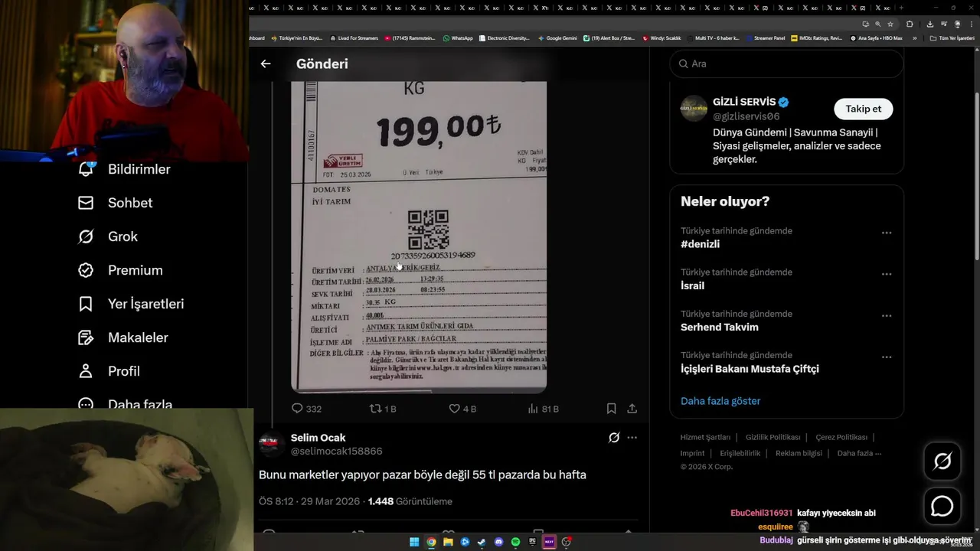Open Yer İşaretleri bookmarks
The width and height of the screenshot is (980, 551).
pos(131,304)
